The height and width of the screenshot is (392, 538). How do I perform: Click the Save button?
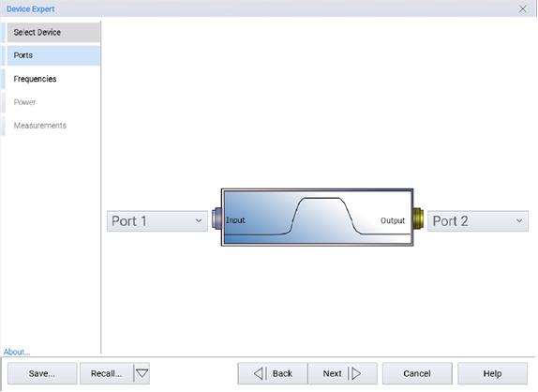pyautogui.click(x=42, y=373)
